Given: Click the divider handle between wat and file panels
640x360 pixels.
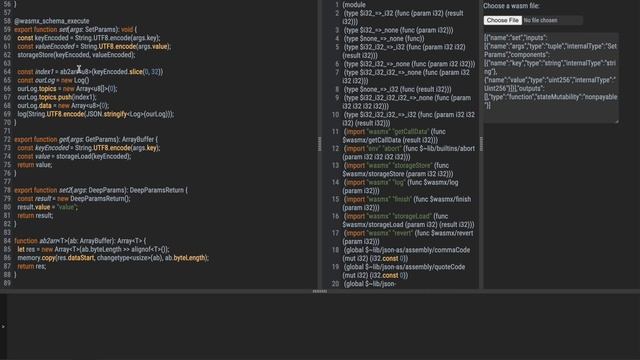Looking at the screenshot, I should click(481, 144).
